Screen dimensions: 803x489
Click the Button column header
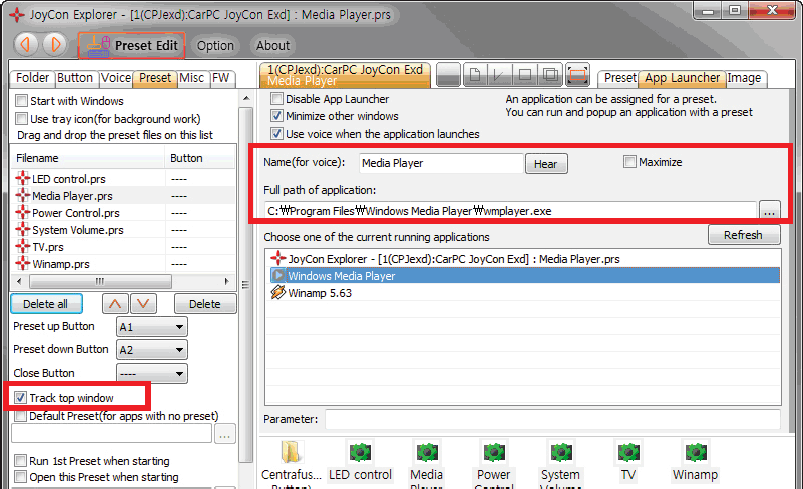[200, 158]
